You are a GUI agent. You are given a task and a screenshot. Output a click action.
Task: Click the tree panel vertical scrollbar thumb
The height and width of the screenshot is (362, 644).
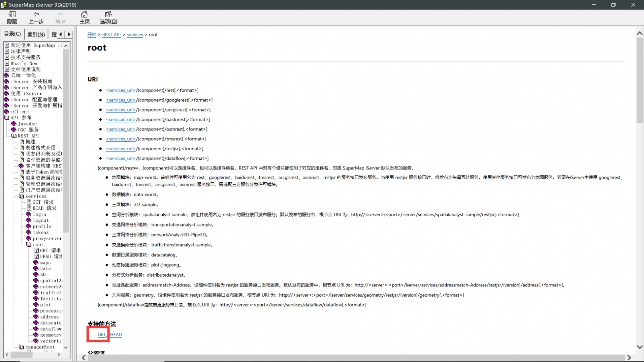tap(66, 141)
